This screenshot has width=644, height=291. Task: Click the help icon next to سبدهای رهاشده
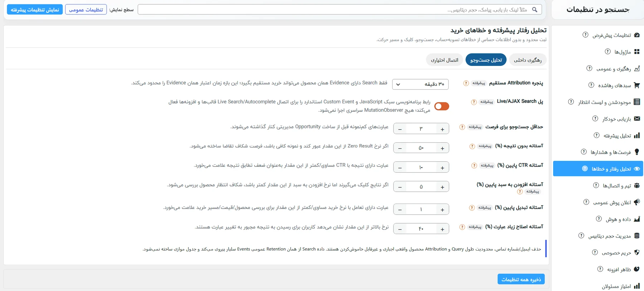point(591,85)
